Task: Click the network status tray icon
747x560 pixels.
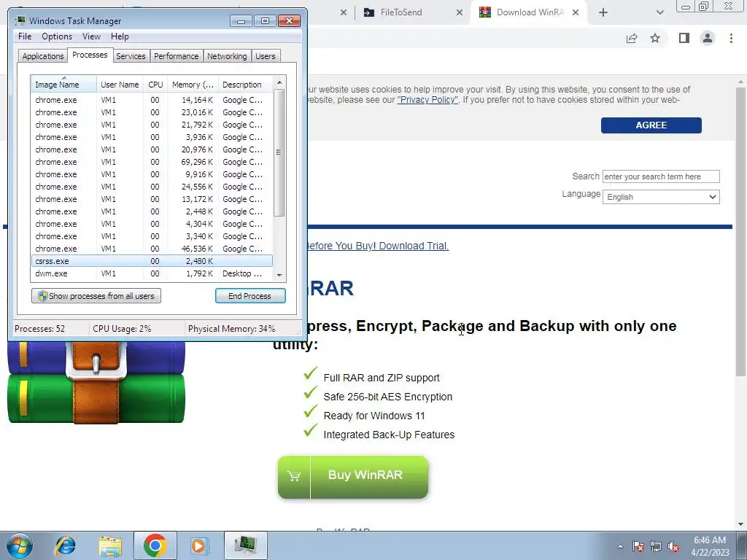Action: pyautogui.click(x=656, y=546)
